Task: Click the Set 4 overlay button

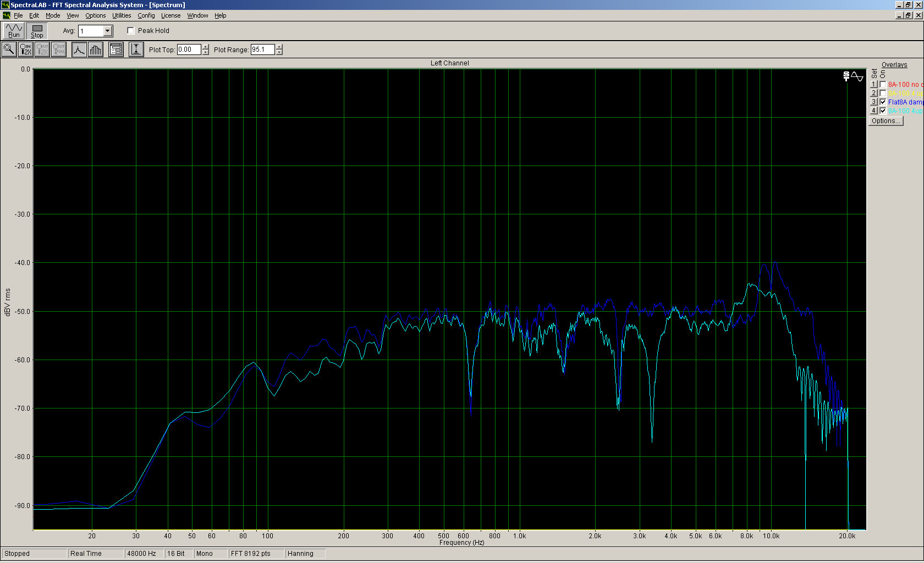Action: pyautogui.click(x=873, y=111)
